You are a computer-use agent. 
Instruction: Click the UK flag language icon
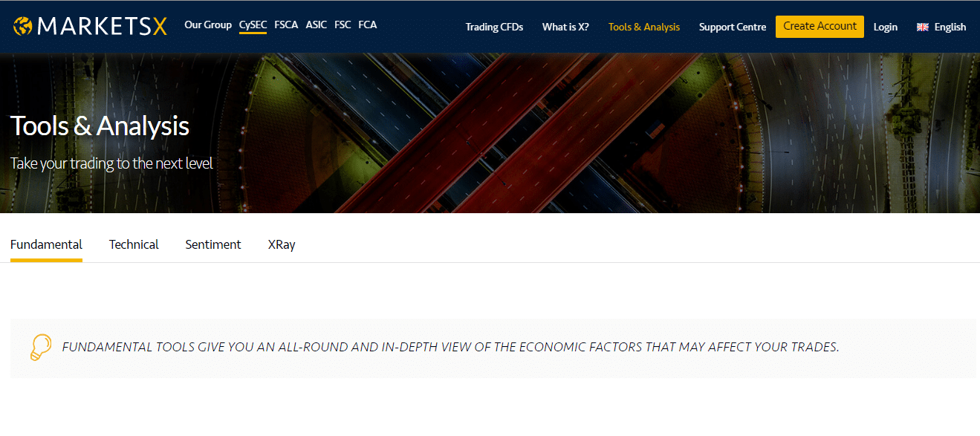click(x=923, y=27)
